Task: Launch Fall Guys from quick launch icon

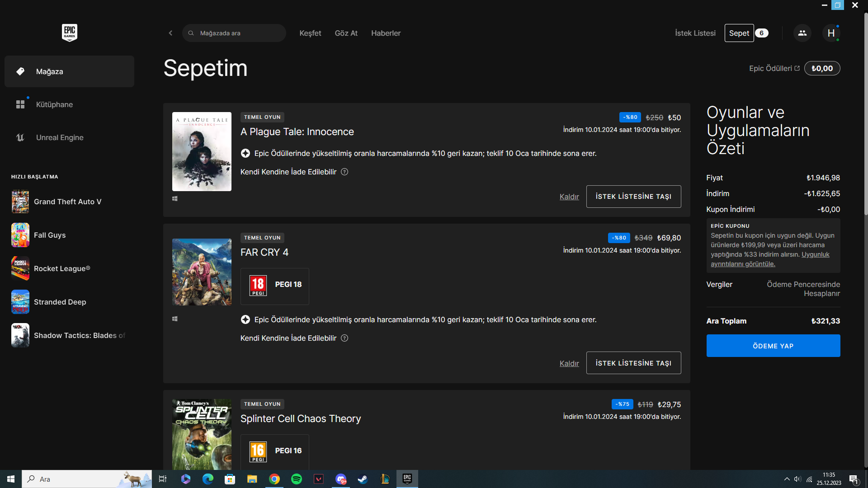Action: 20,235
